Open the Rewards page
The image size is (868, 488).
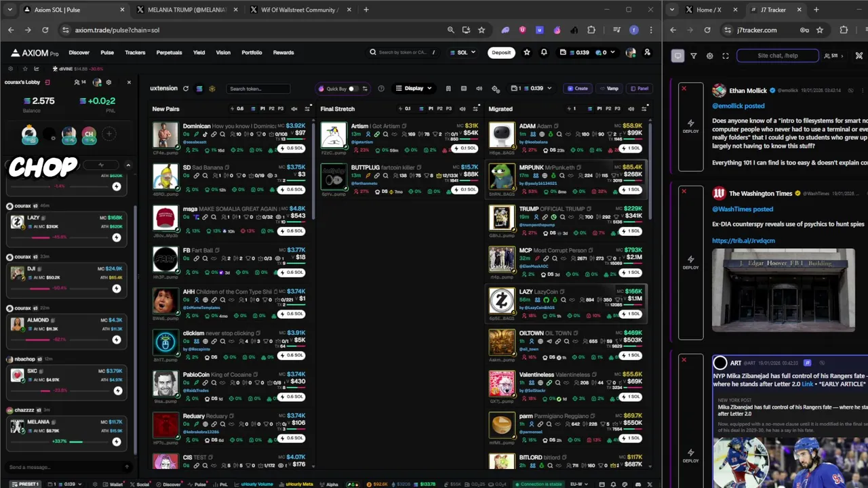(283, 52)
